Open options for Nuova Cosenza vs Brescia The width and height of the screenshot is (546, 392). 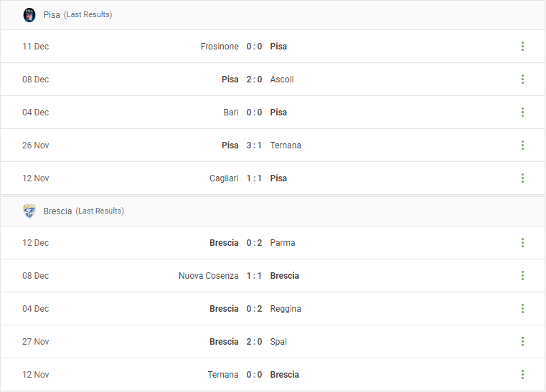(522, 275)
